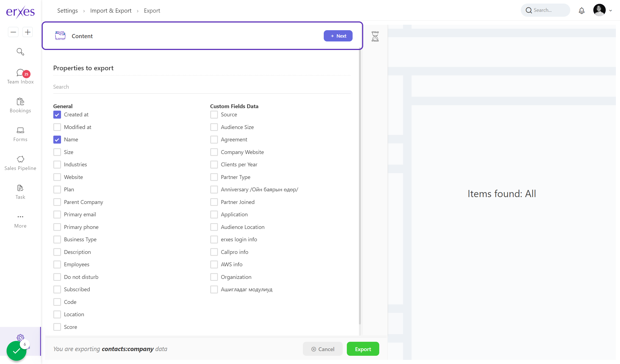The image size is (620, 364).
Task: Click the green Export button
Action: [x=363, y=349]
